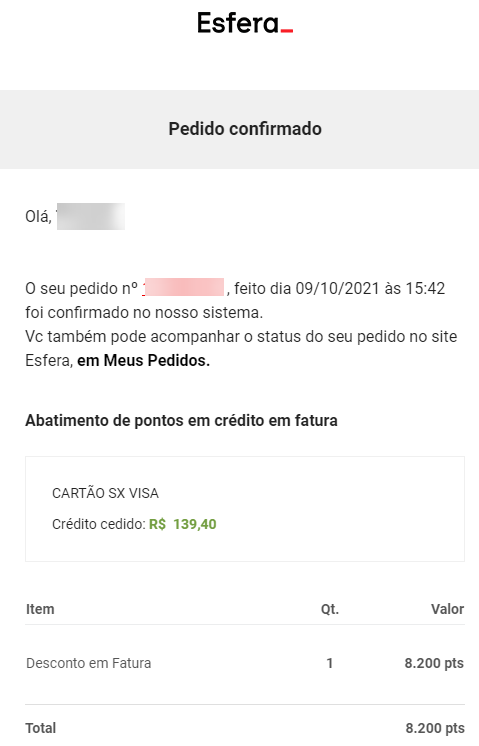Click the Qt. column header
Viewport: 479px width, 746px height.
(330, 609)
